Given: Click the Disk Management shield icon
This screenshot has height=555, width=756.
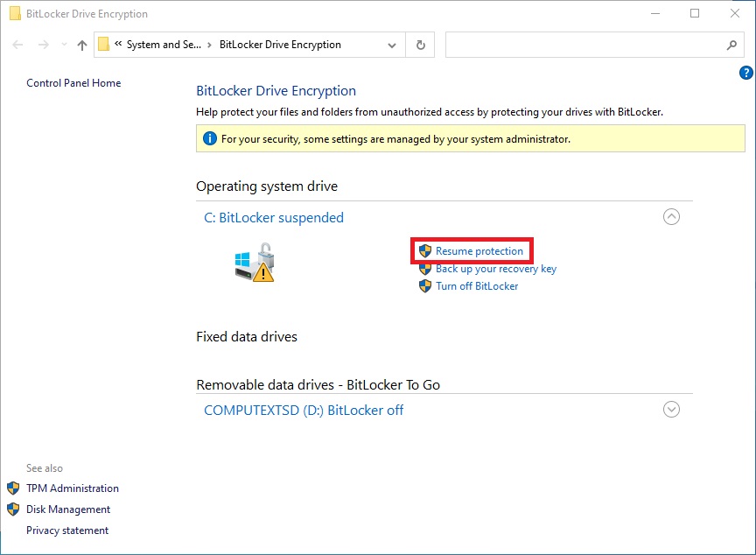Looking at the screenshot, I should (x=13, y=509).
